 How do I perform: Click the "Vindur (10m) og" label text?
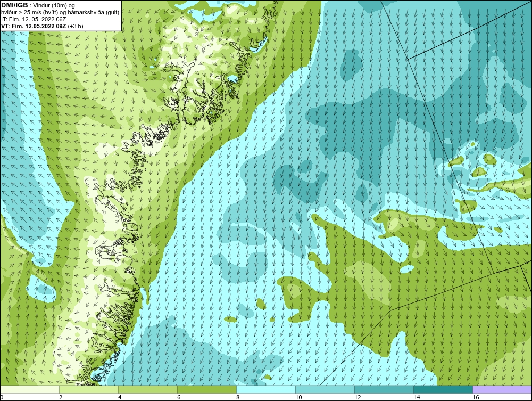[55, 6]
